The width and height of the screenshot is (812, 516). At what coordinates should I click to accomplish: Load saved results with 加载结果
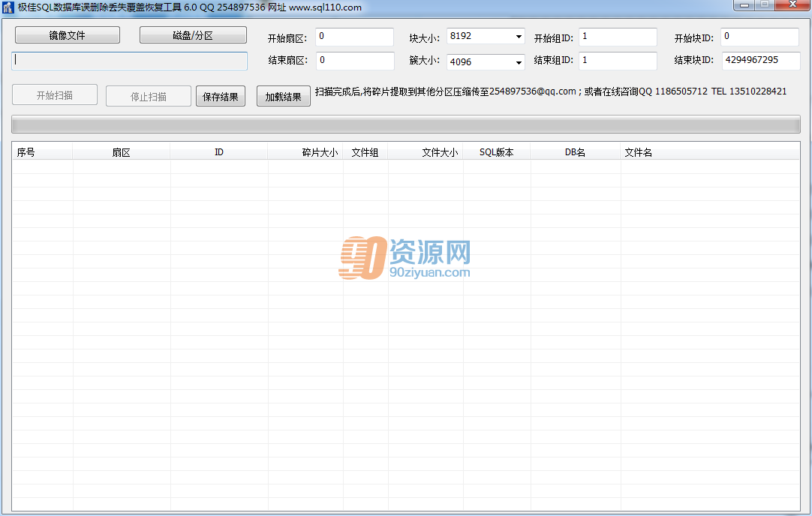click(x=283, y=96)
